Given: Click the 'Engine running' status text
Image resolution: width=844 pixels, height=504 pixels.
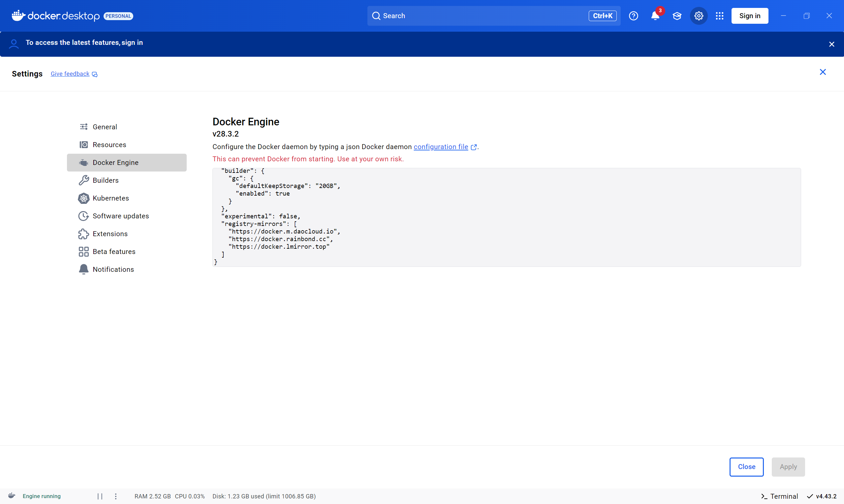Looking at the screenshot, I should point(42,496).
